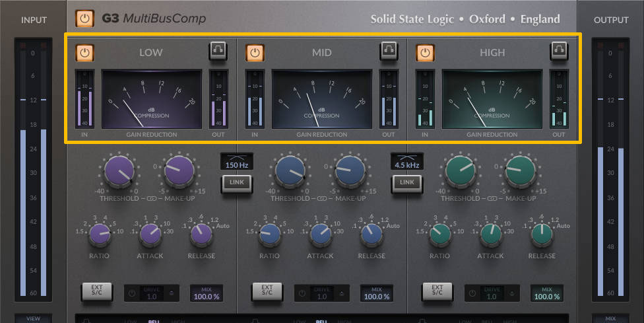Bypass the LOW band power button

point(84,52)
